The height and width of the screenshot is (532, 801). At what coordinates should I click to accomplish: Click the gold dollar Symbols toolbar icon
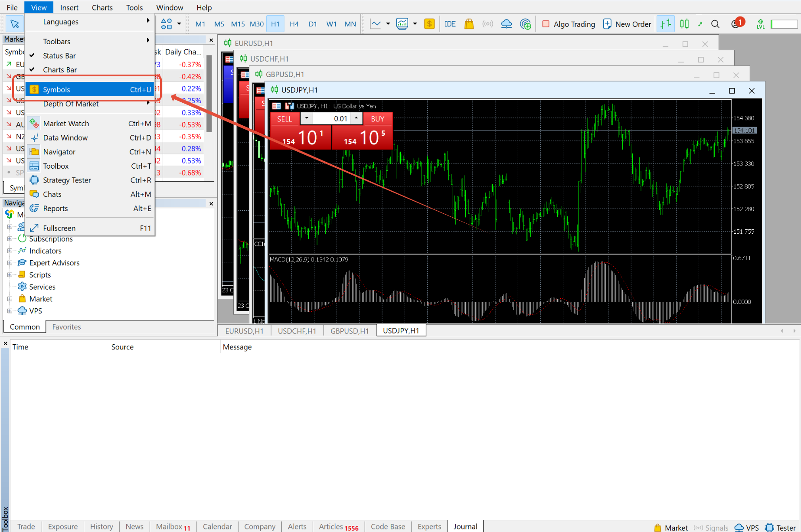pos(429,24)
